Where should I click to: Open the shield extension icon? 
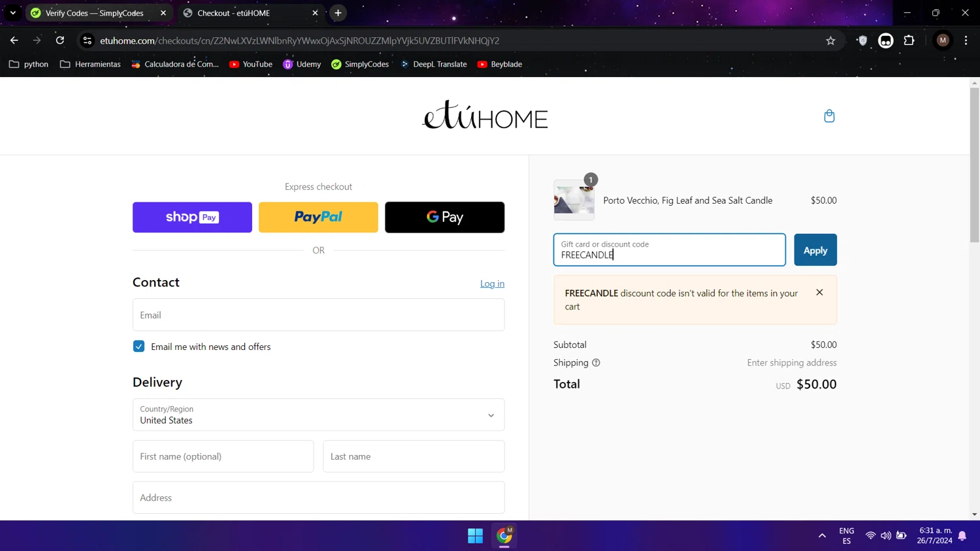pyautogui.click(x=862, y=40)
